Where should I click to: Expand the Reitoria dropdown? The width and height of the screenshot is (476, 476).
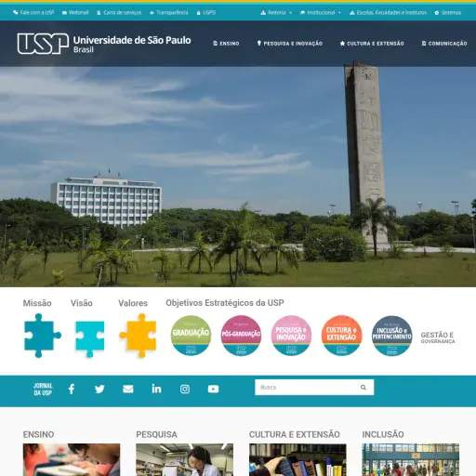276,12
